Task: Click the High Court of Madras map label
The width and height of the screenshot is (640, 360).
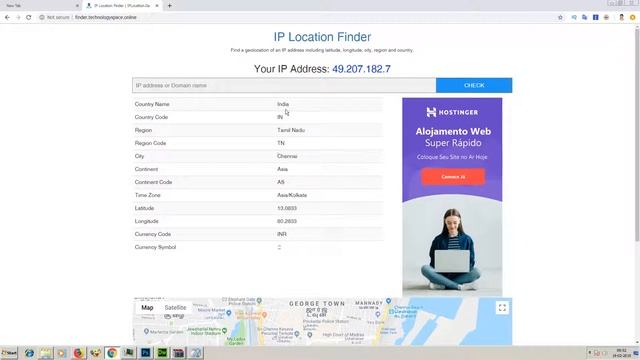Action: 343,336
